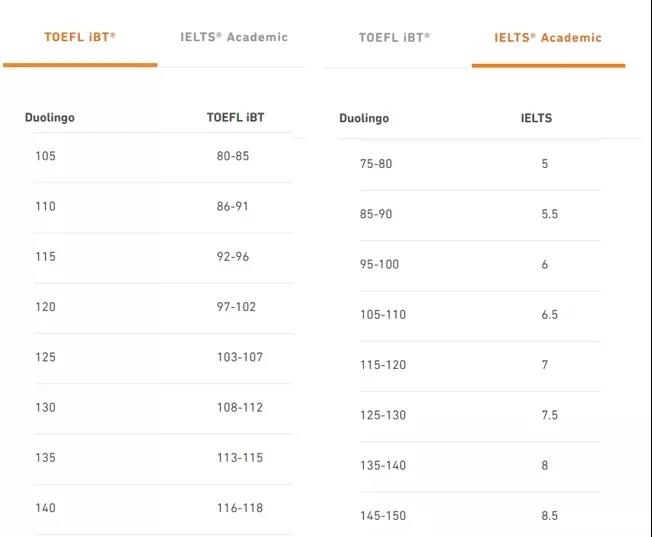Select the 103-107 TOEFL range
Image resolution: width=652 pixels, height=537 pixels.
pos(239,357)
